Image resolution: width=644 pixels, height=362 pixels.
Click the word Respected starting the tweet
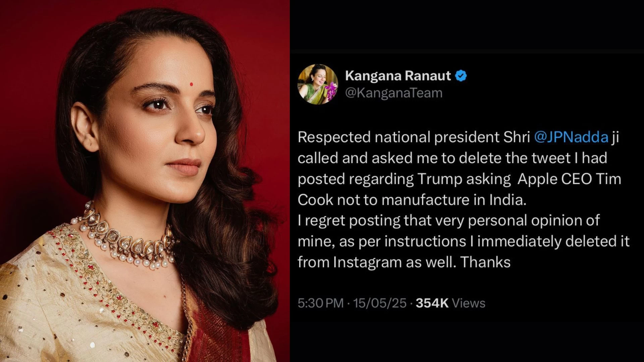[334, 137]
